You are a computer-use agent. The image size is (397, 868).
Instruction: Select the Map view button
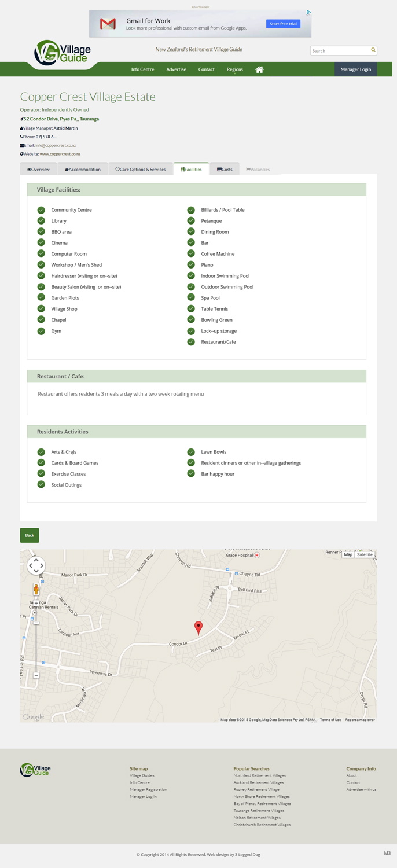coord(348,554)
